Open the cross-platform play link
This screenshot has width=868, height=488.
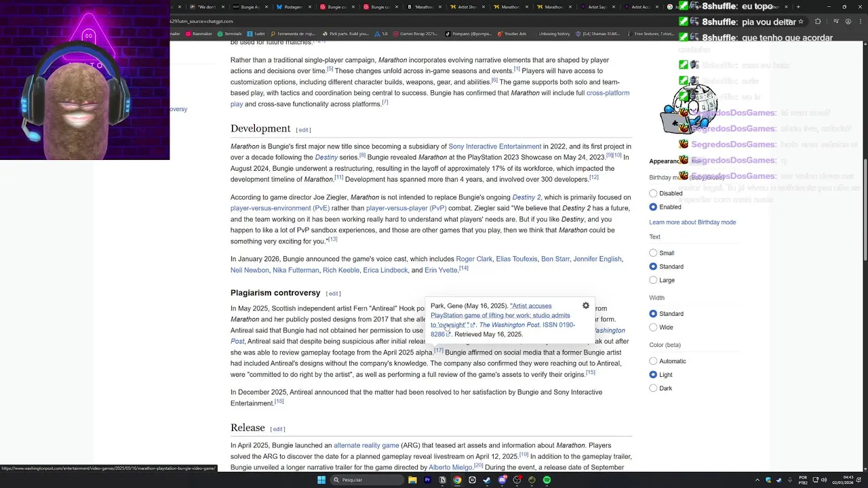430,98
